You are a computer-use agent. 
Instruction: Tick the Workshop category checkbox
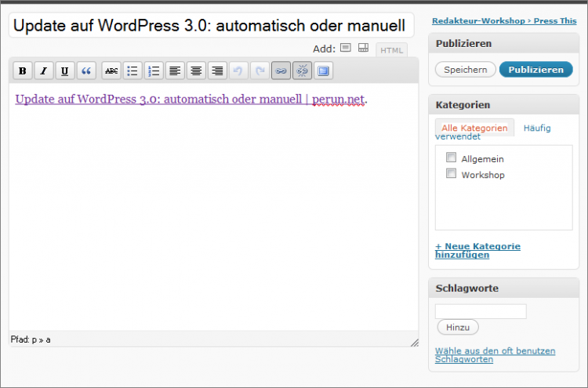[x=451, y=174]
